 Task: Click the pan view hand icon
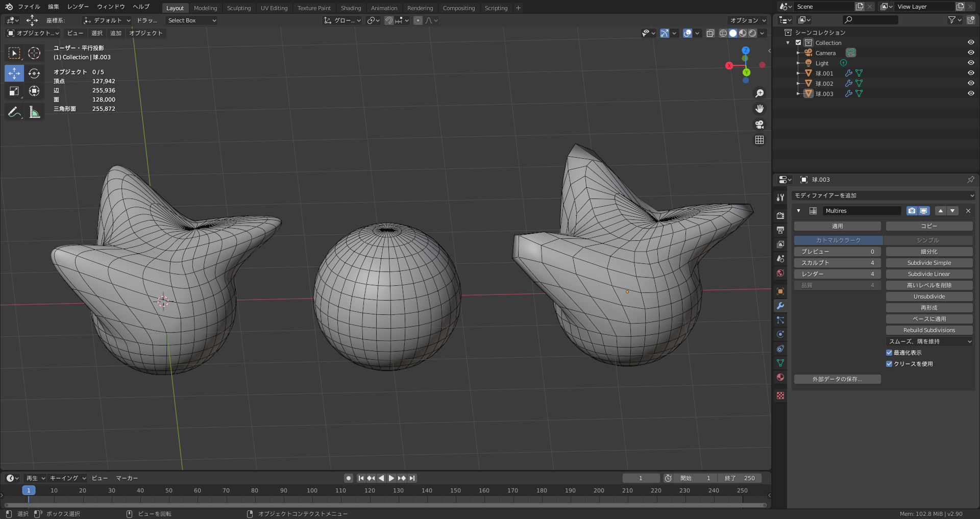pyautogui.click(x=759, y=109)
